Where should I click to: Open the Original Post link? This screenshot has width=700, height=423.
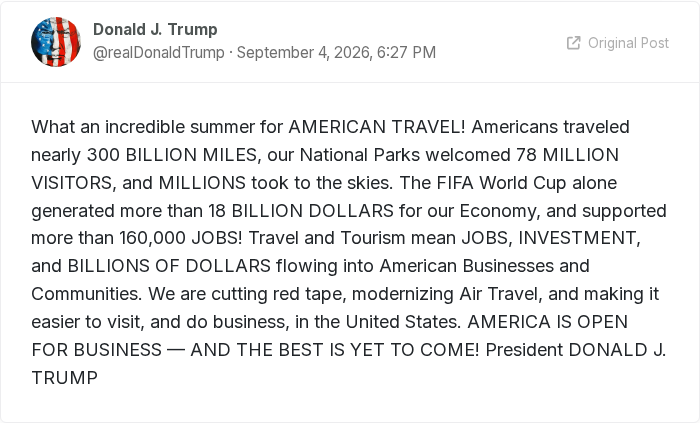(x=618, y=43)
